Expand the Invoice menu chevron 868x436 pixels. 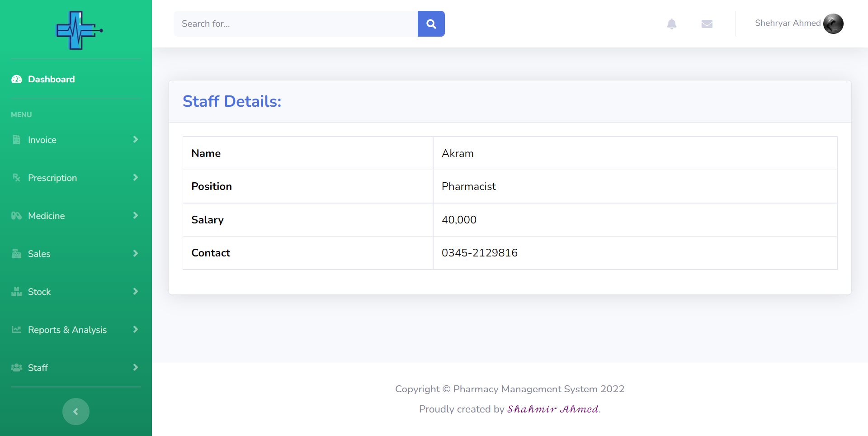tap(135, 140)
